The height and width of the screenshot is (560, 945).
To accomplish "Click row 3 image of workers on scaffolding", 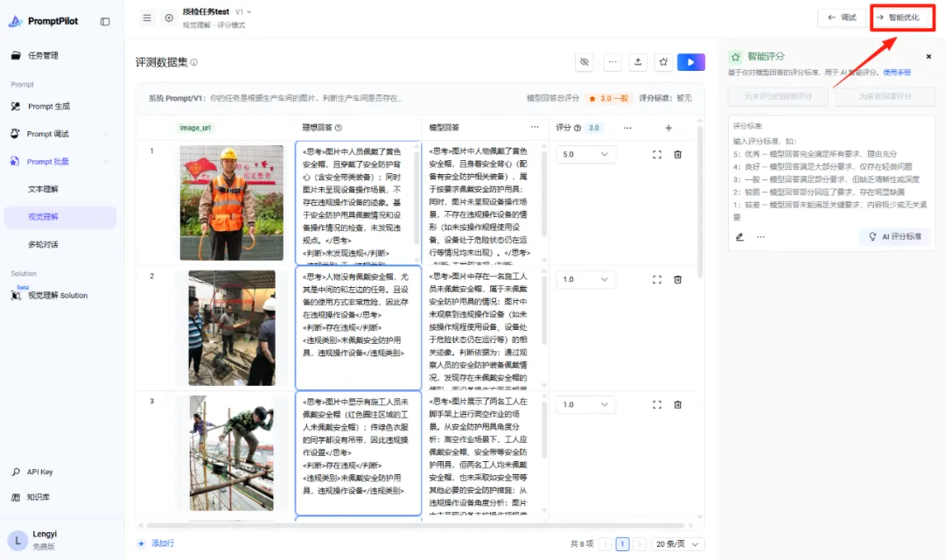I will [x=232, y=453].
